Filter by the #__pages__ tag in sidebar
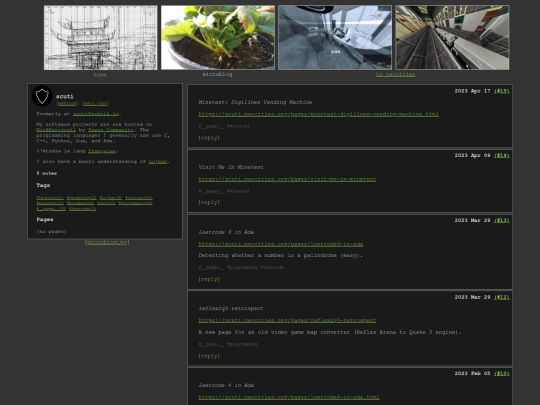 (51, 209)
